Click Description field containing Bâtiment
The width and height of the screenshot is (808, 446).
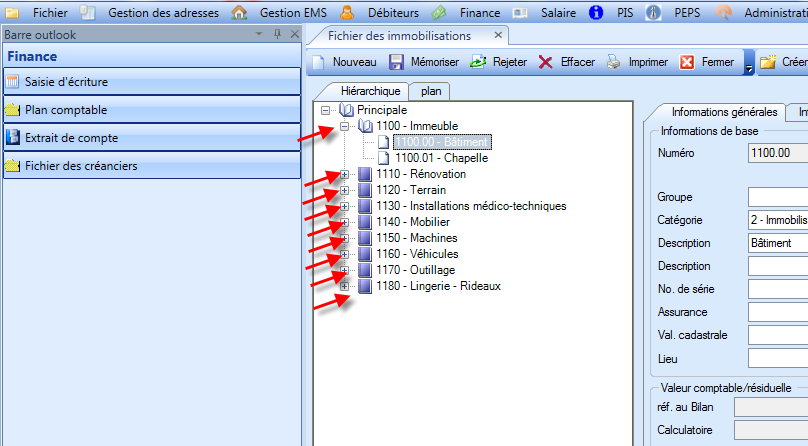pyautogui.click(x=778, y=243)
